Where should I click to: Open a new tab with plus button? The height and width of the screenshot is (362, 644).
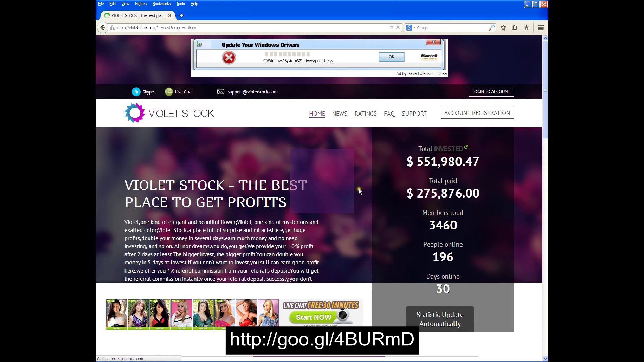tap(181, 15)
